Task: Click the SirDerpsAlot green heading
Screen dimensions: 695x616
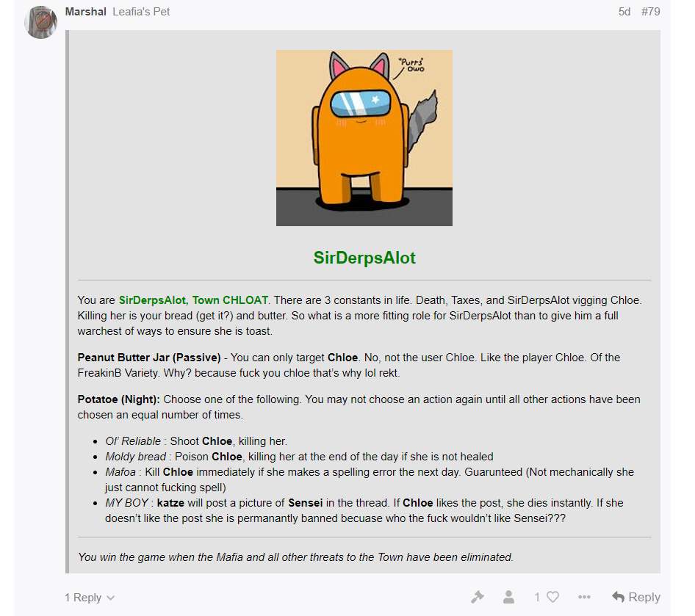Action: click(x=364, y=258)
